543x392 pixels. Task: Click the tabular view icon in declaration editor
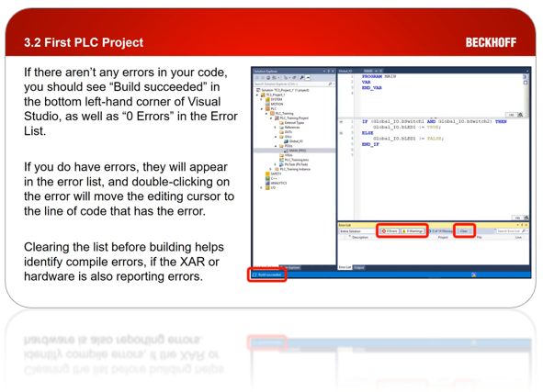coord(526,83)
